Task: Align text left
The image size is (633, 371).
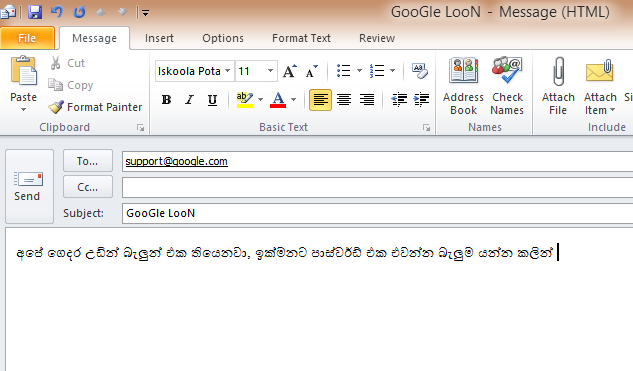Action: click(321, 100)
